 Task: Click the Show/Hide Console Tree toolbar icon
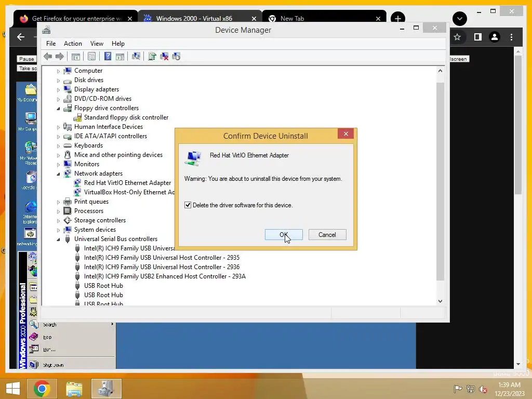(76, 56)
